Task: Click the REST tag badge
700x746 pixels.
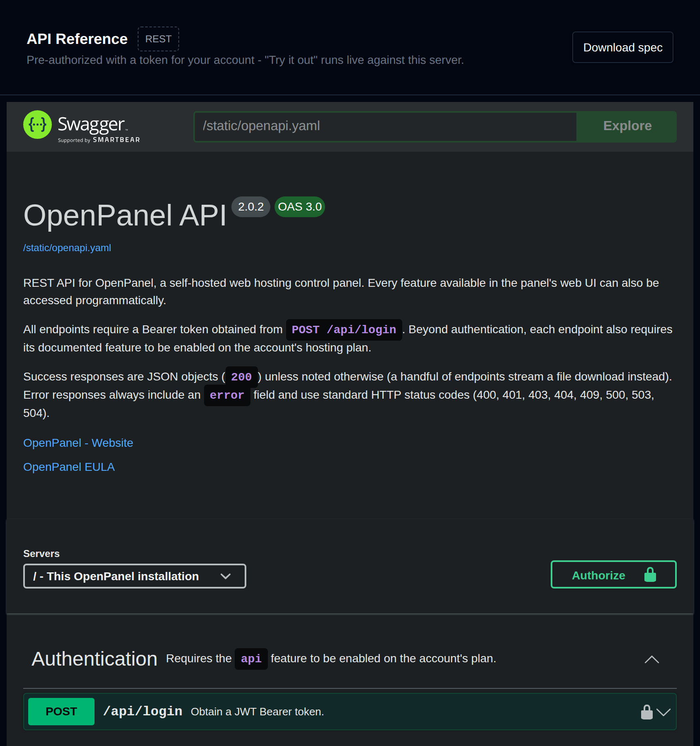Action: [158, 39]
